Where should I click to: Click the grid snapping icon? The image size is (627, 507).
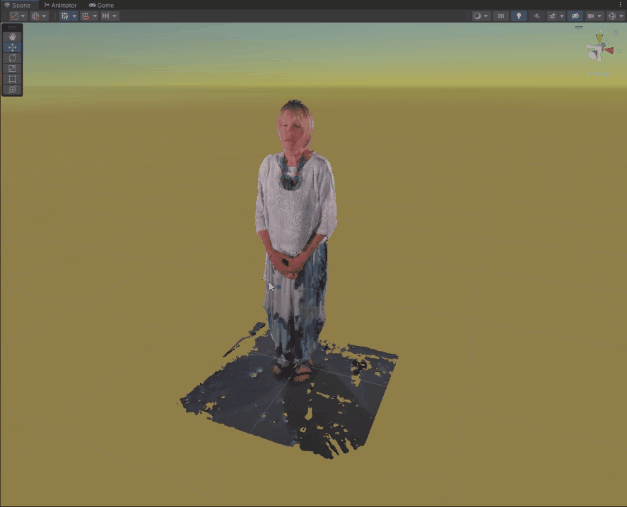pos(86,16)
